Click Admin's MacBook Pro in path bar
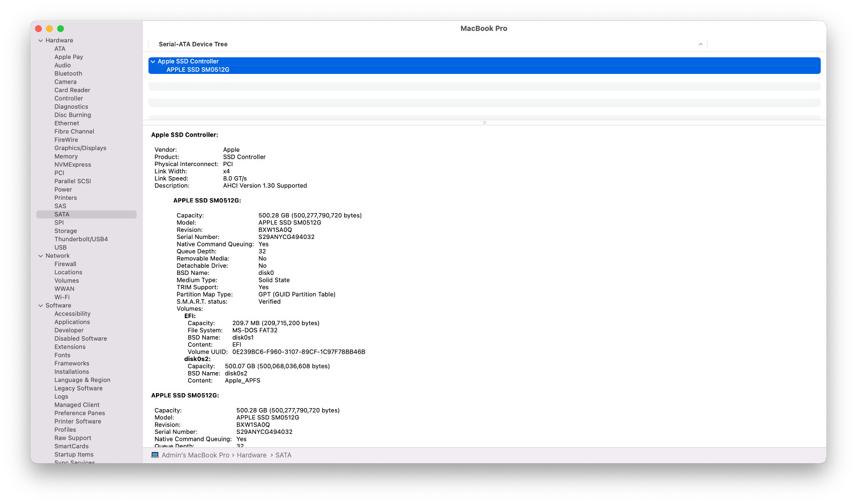 [195, 455]
